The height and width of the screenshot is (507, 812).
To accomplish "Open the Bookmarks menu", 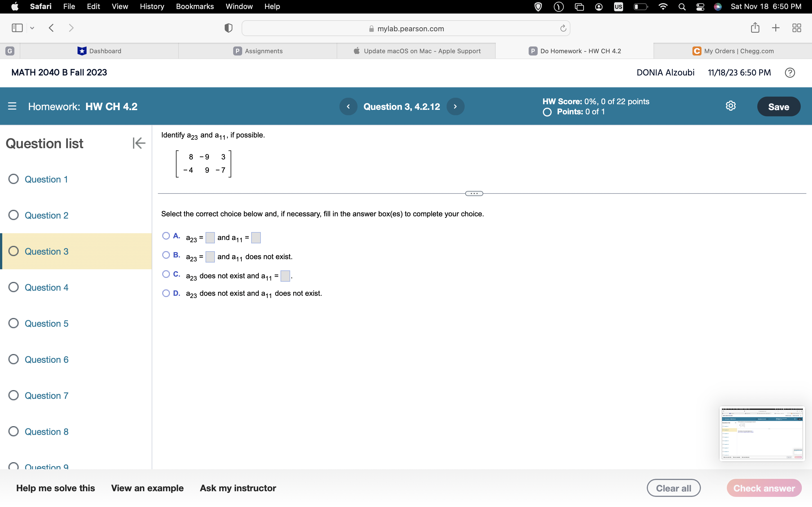I will coord(195,6).
